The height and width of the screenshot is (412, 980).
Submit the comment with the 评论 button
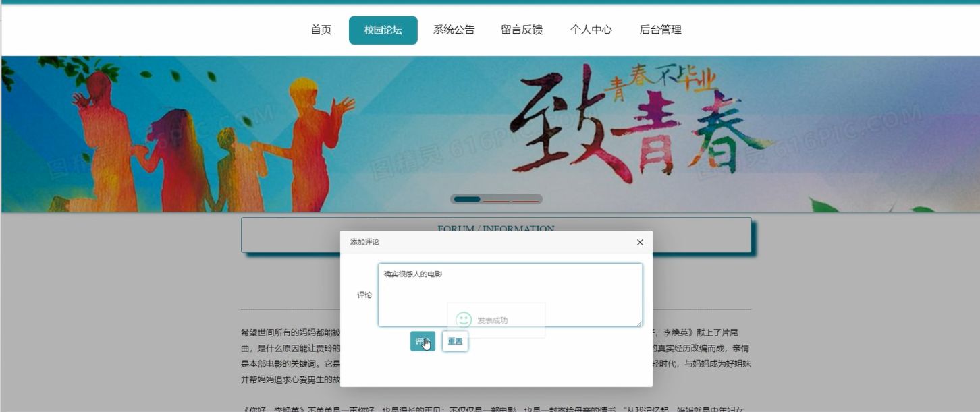[423, 341]
